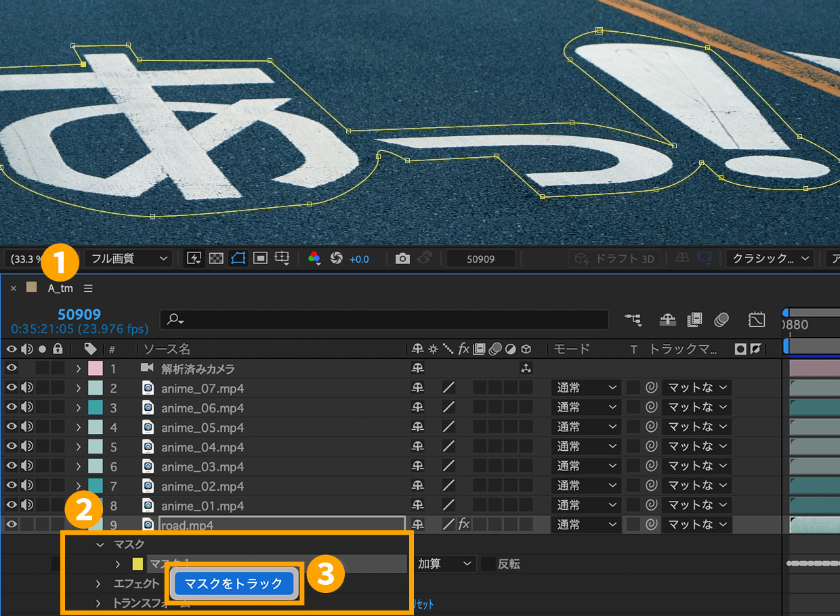Viewport: 840px width, 616px height.
Task: Choose マスクをトラック from context menu
Action: click(234, 584)
